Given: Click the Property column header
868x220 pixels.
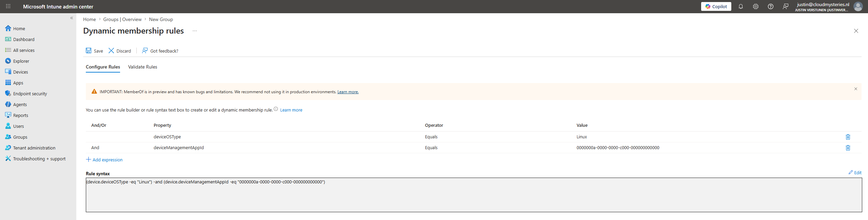Looking at the screenshot, I should point(162,125).
